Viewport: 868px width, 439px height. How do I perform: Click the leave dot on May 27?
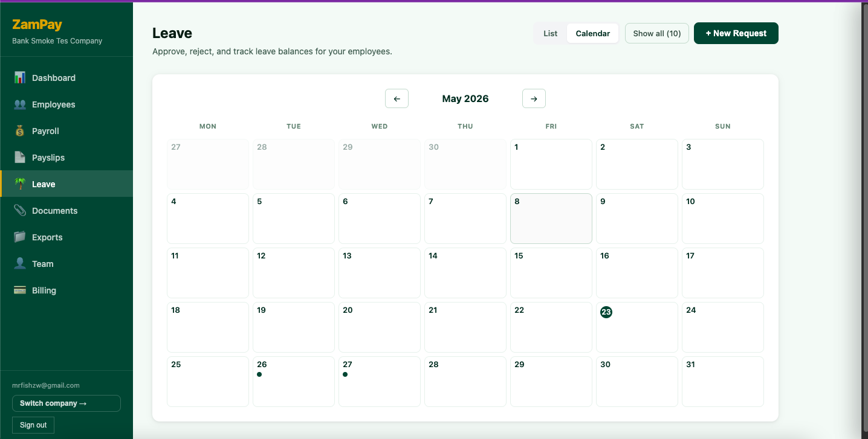345,374
